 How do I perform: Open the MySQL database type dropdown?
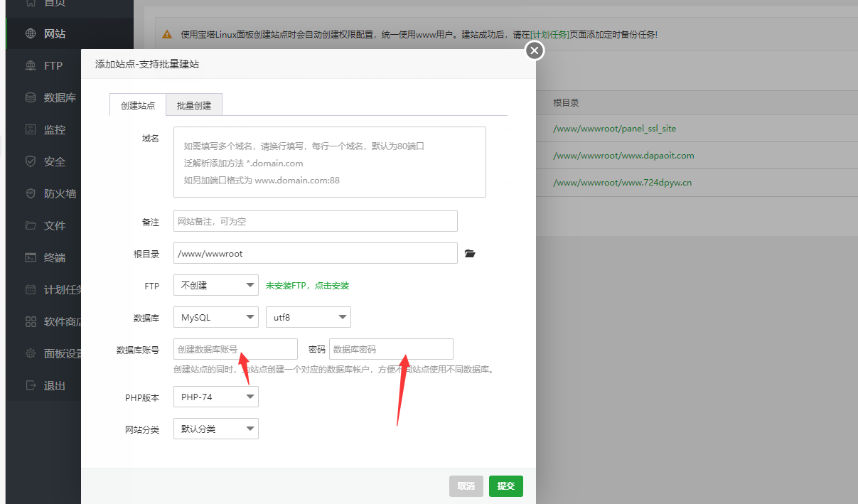[216, 317]
